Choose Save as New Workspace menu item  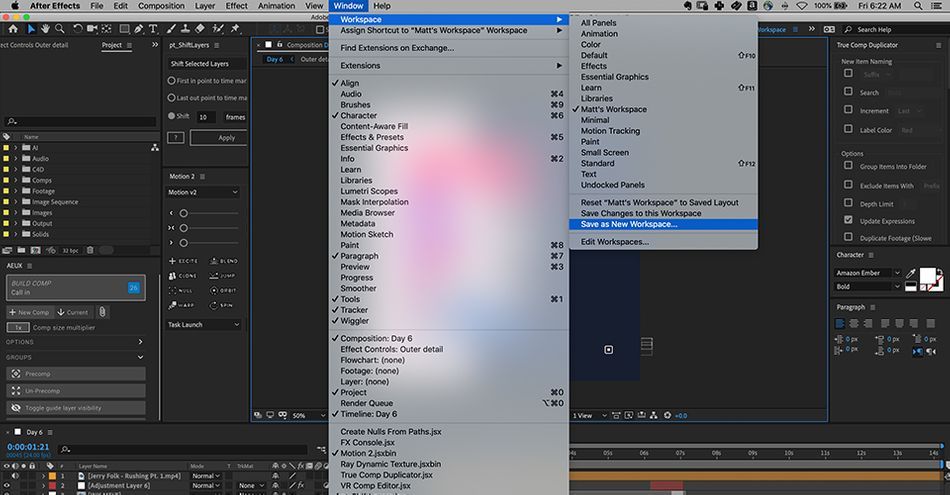(x=663, y=225)
